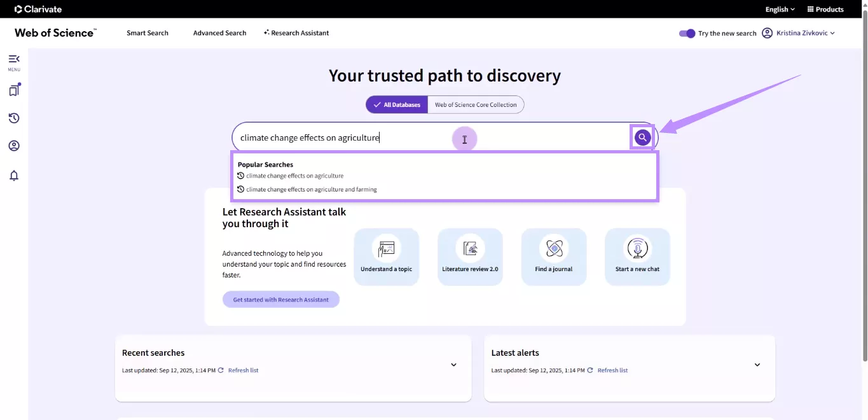
Task: Switch to Web of Science Core Collection
Action: (x=476, y=105)
